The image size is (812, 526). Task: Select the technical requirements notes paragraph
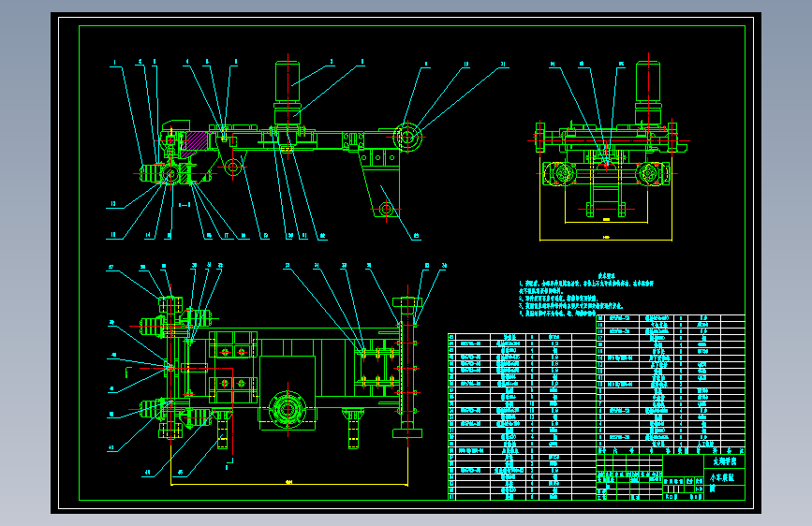[x=586, y=295]
